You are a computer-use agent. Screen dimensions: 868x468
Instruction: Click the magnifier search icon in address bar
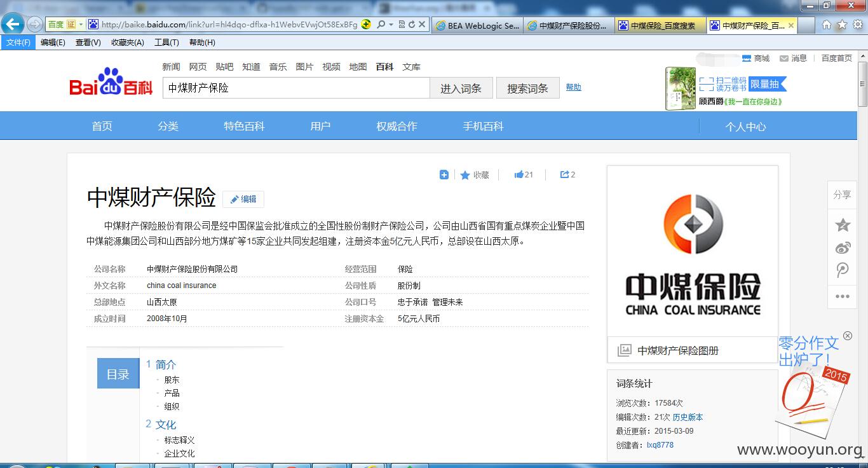381,25
